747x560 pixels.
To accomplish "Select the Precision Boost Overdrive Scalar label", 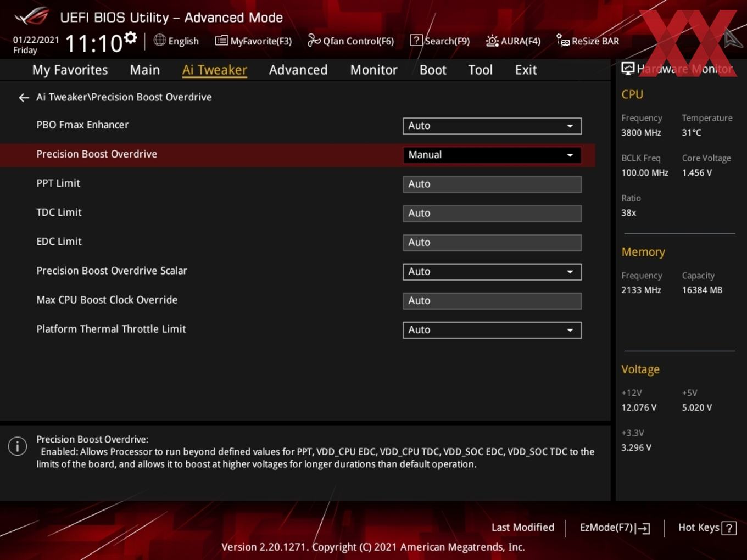I will coord(112,271).
